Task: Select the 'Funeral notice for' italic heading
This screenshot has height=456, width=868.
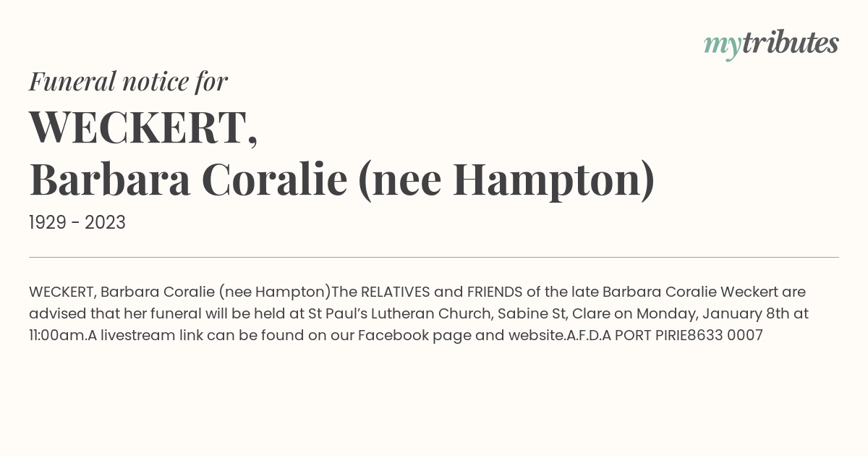Action: 128,81
